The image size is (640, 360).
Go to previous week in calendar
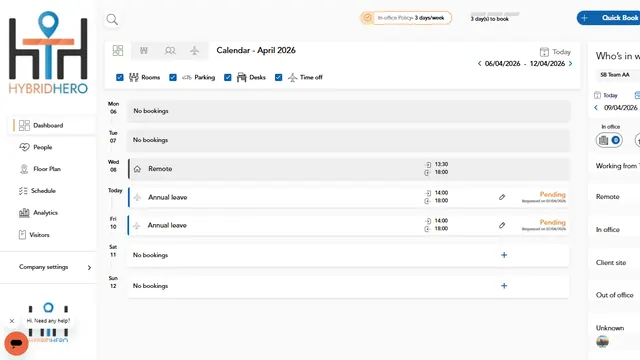pos(480,64)
